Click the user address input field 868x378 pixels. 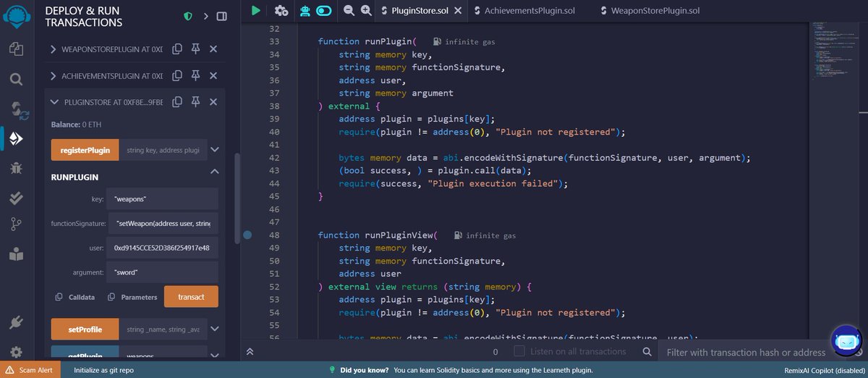[162, 248]
